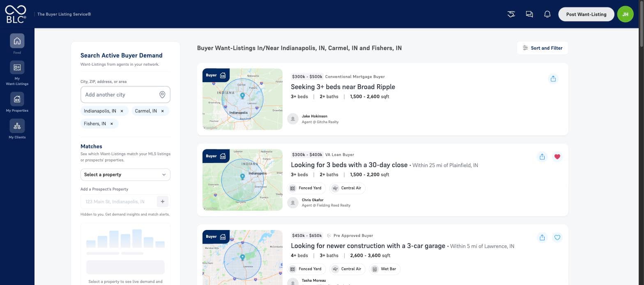Remove the Indianapolis, IN chip
The width and height of the screenshot is (644, 285).
[122, 111]
